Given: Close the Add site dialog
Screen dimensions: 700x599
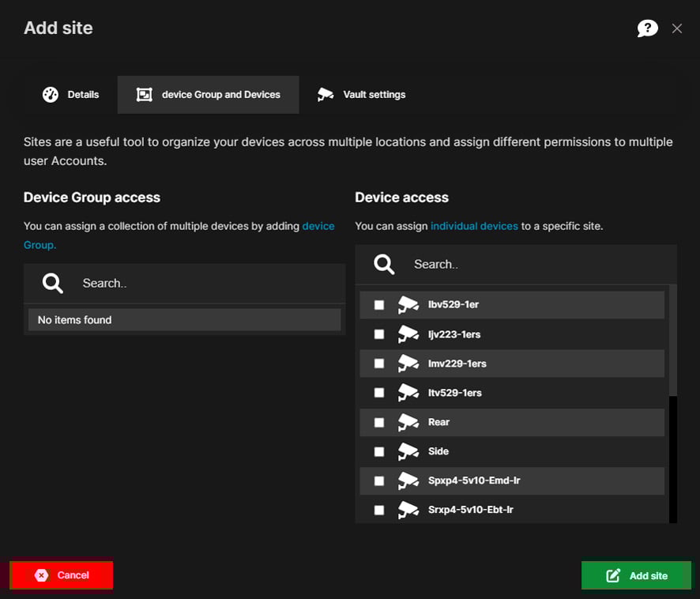Looking at the screenshot, I should (676, 28).
